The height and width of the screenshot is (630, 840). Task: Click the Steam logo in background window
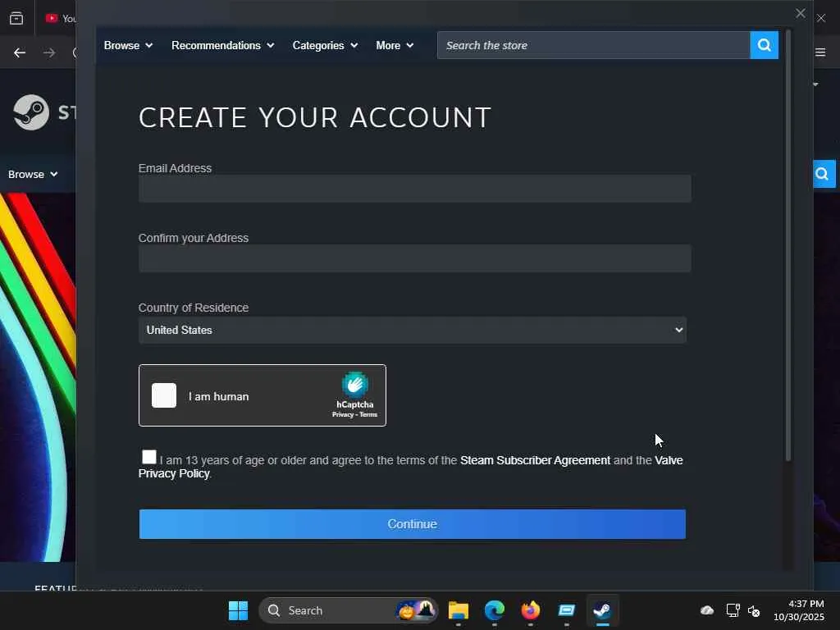click(31, 112)
